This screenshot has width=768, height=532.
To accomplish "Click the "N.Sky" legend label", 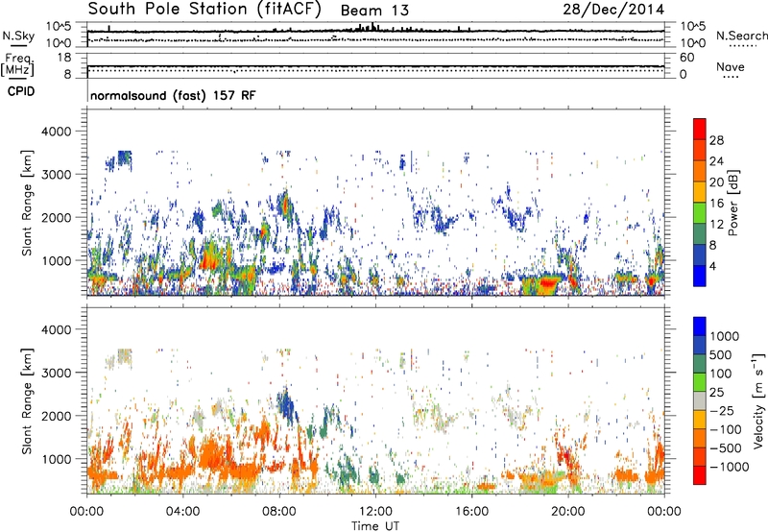I will click(18, 36).
